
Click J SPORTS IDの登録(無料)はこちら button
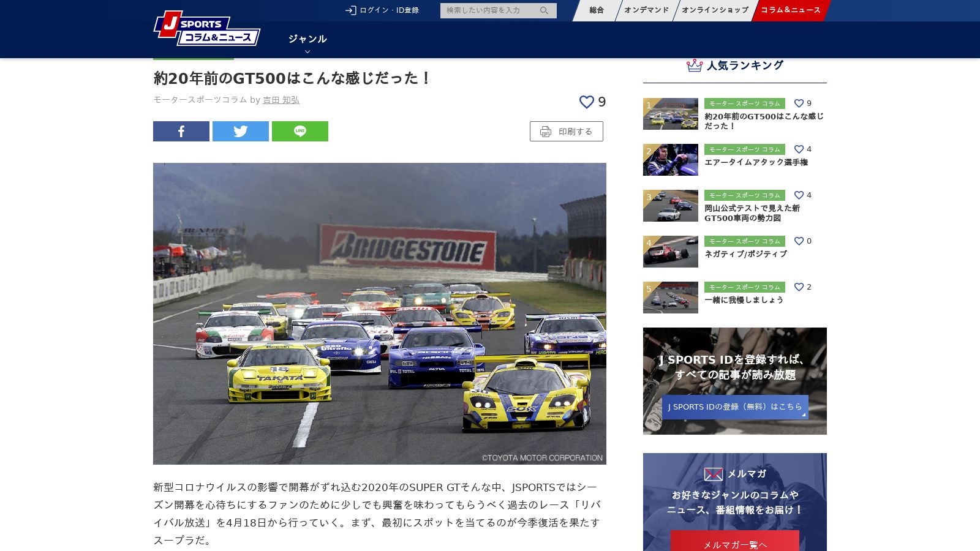[x=735, y=407]
